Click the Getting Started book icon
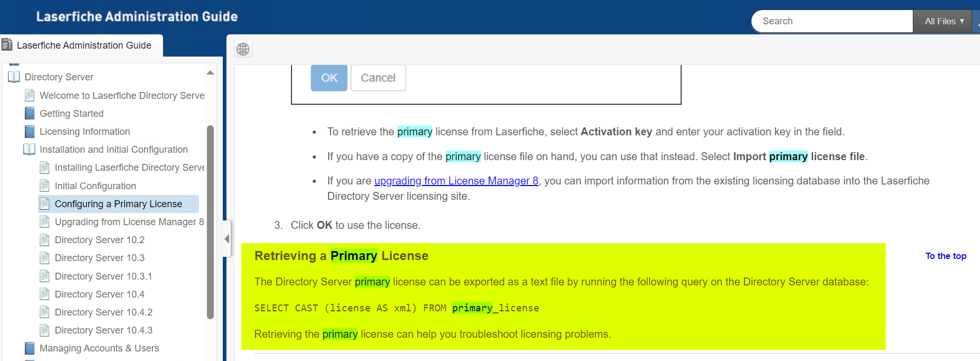The height and width of the screenshot is (361, 980). tap(30, 114)
